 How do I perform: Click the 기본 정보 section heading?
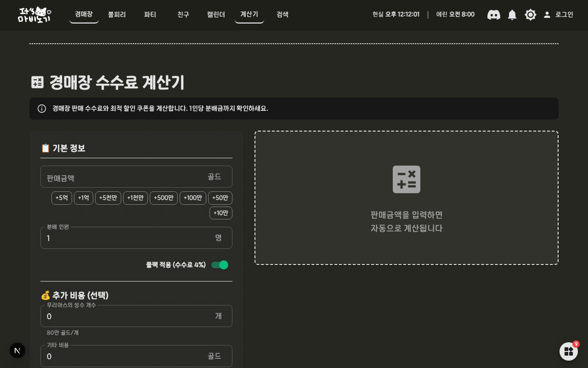tap(63, 148)
